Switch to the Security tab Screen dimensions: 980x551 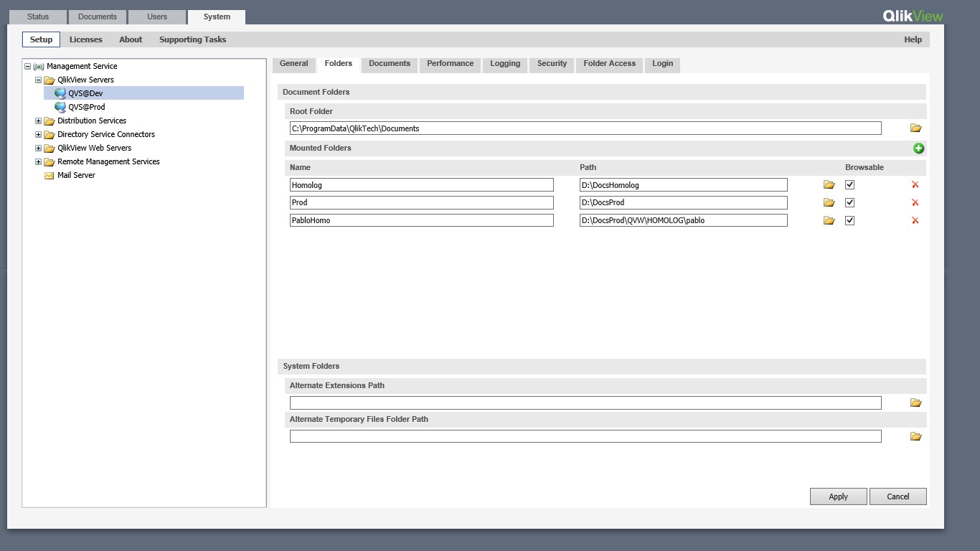tap(552, 64)
